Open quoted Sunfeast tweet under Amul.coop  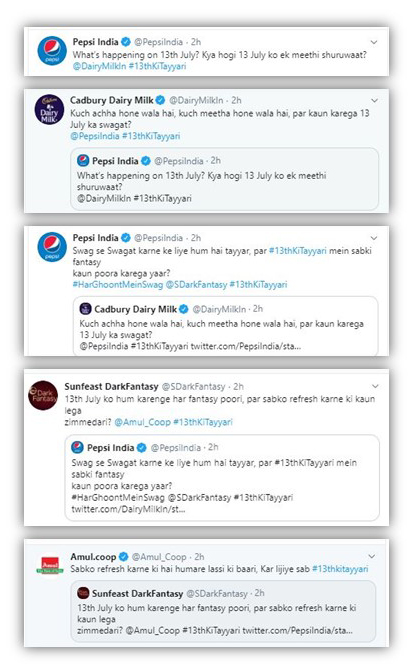point(223,611)
